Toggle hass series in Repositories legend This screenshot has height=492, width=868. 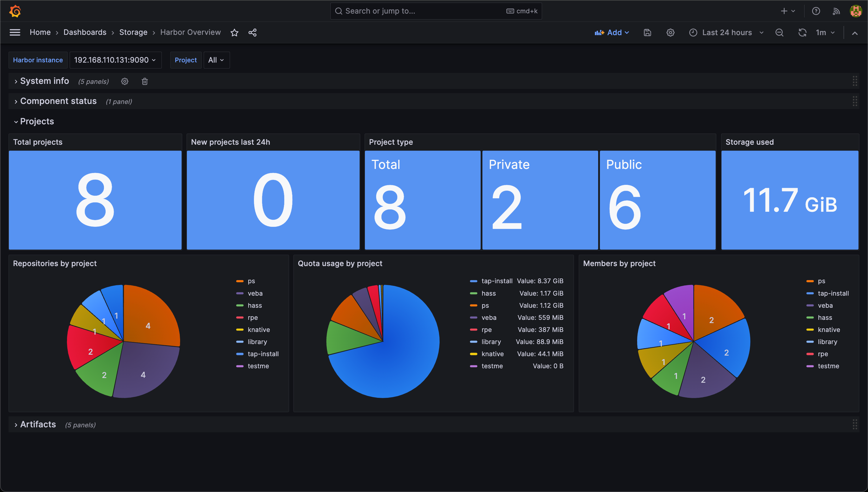255,305
